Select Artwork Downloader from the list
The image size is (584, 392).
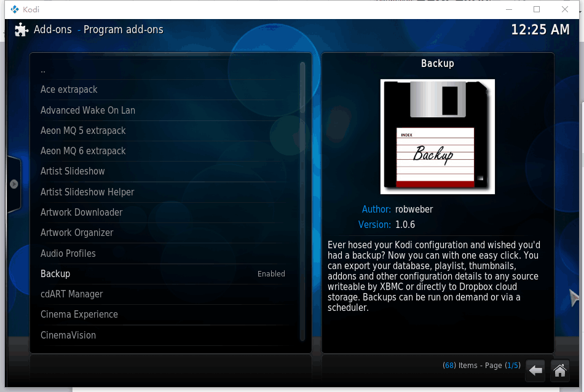point(82,213)
